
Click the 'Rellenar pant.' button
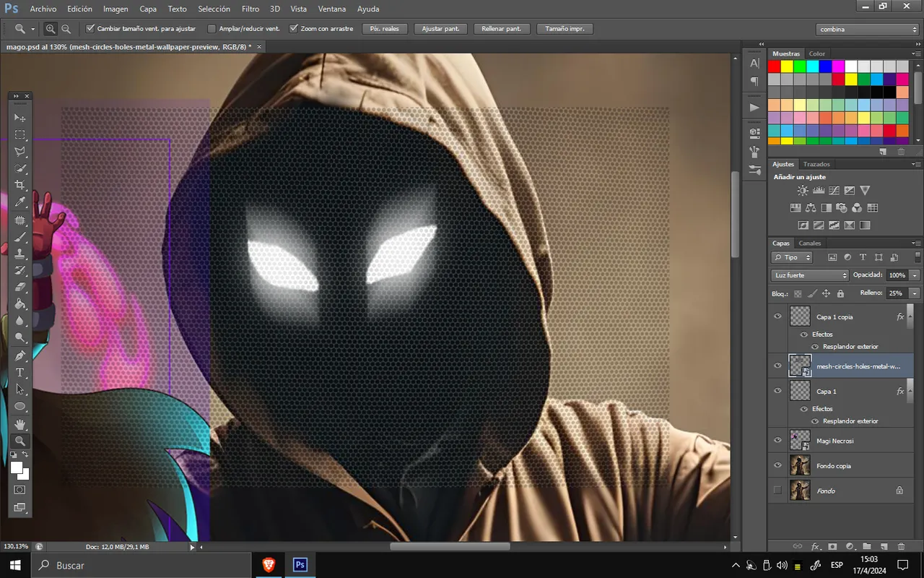(x=502, y=29)
